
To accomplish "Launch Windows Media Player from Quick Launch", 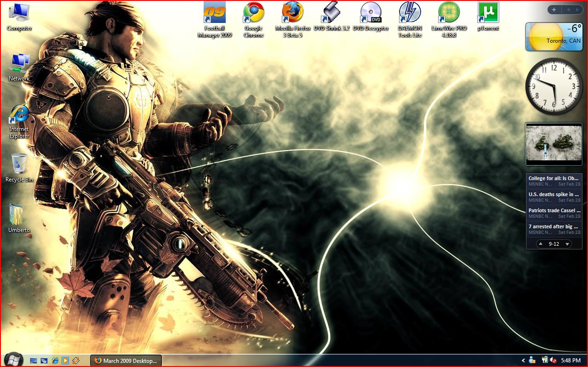I will click(x=65, y=361).
